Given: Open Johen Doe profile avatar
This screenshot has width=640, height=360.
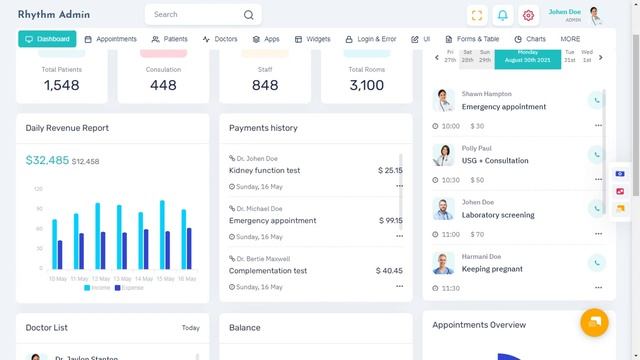Looking at the screenshot, I should [596, 16].
